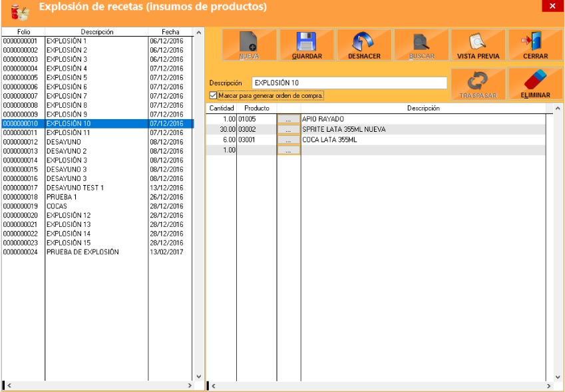Image resolution: width=565 pixels, height=392 pixels.
Task: Click the Descripción text field
Action: (349, 83)
